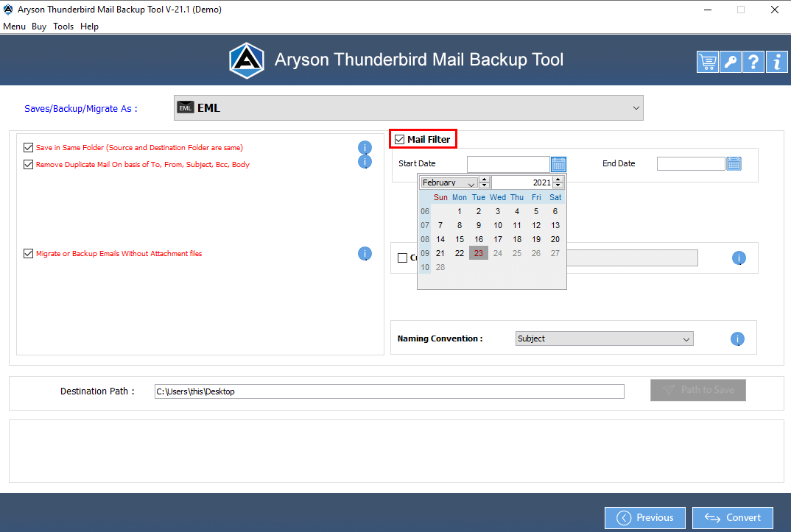Viewport: 791px width, 532px height.
Task: Open the February month dropdown
Action: click(x=449, y=182)
